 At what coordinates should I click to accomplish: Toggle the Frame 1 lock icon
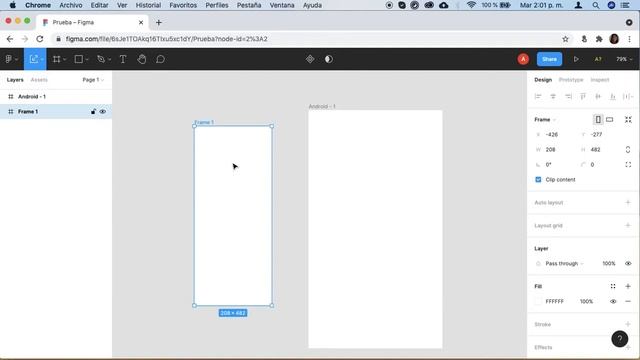click(93, 111)
